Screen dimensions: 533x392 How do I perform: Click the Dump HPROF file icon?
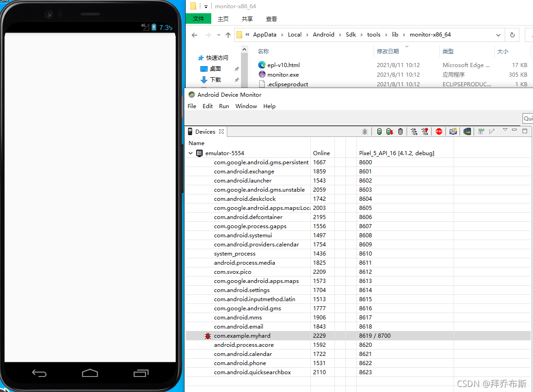(x=390, y=131)
